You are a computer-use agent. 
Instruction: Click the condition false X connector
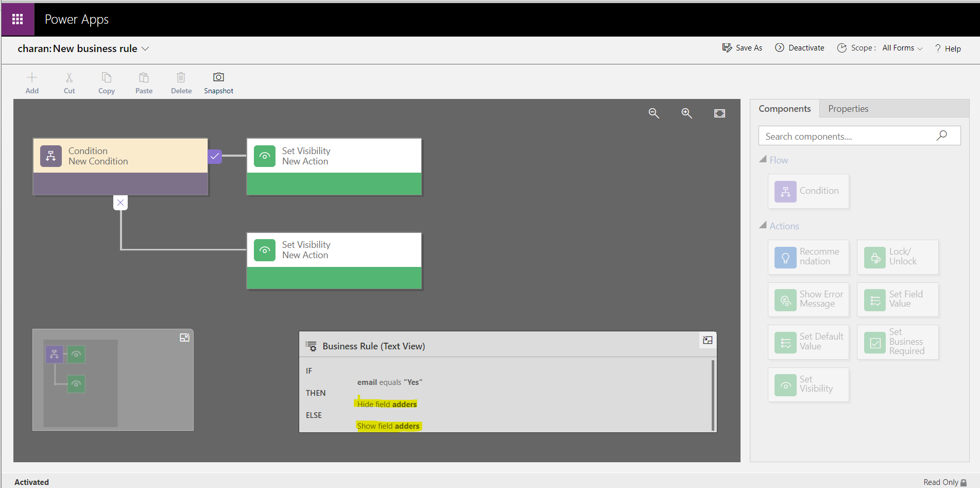121,203
